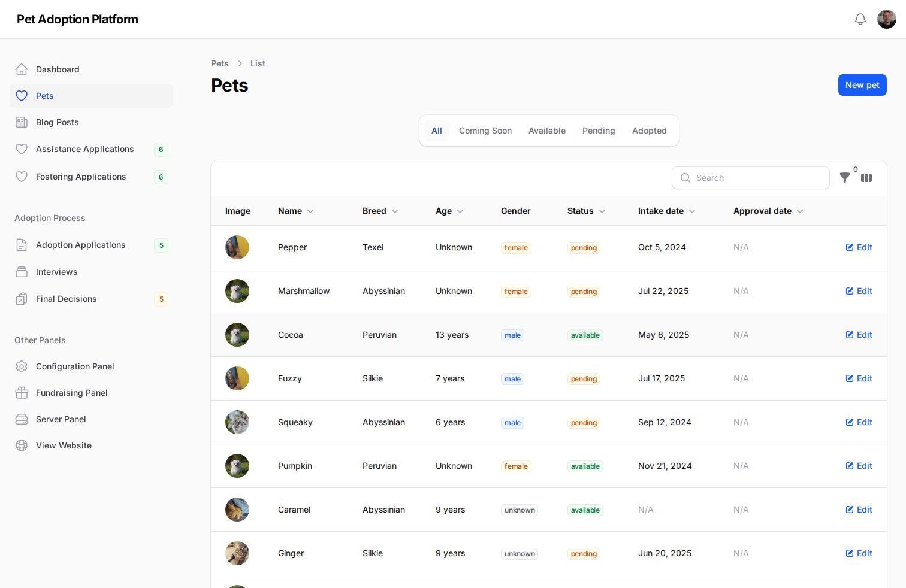Click Edit link for Fuzzy
The image size is (906, 588).
[859, 378]
